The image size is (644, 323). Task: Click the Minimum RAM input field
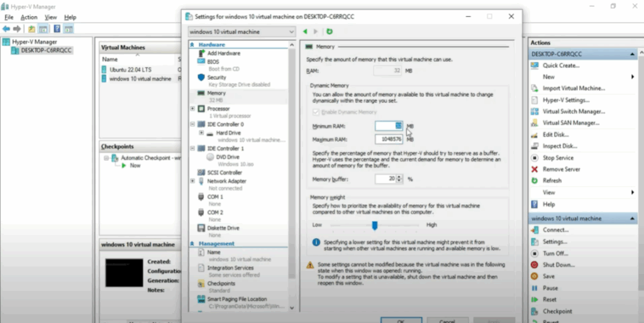pos(389,126)
